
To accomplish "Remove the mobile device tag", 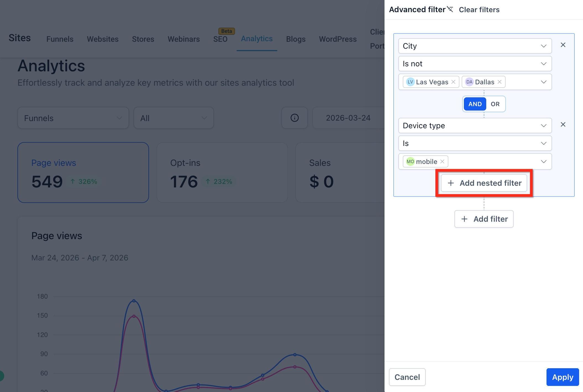I will (442, 161).
